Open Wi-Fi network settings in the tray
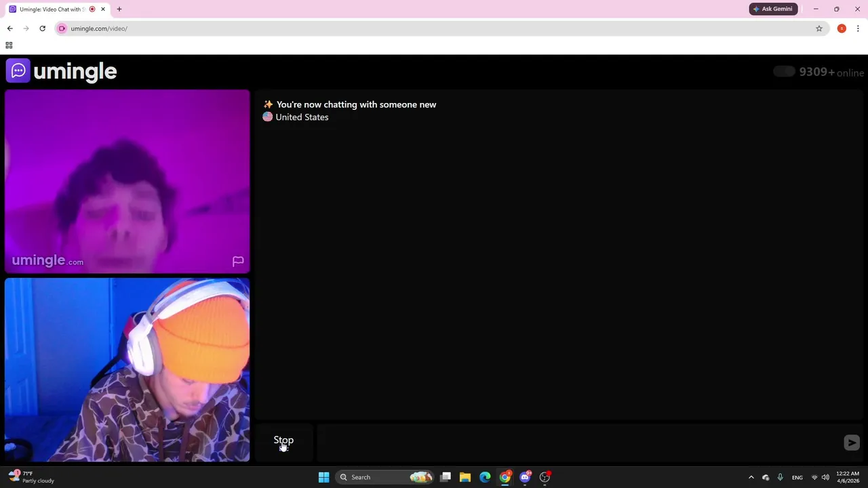The image size is (868, 488). click(814, 477)
